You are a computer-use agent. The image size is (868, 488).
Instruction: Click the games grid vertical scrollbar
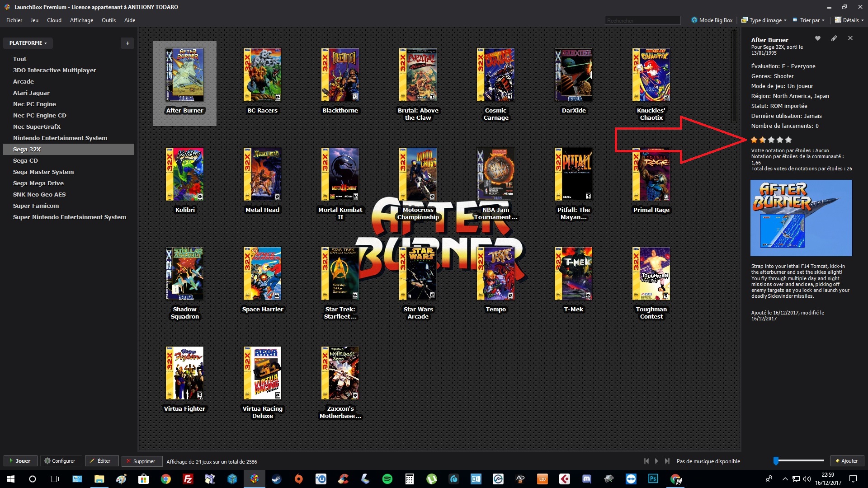[x=734, y=76]
